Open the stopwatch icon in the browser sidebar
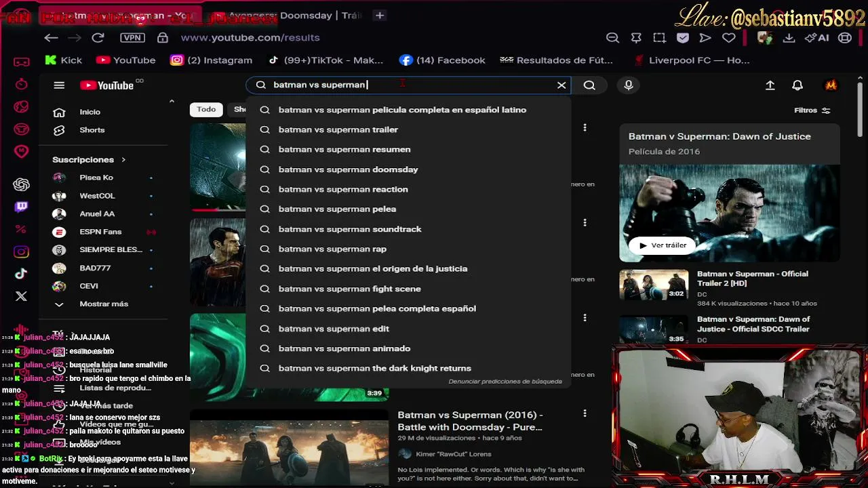The width and height of the screenshot is (868, 488). 22,84
